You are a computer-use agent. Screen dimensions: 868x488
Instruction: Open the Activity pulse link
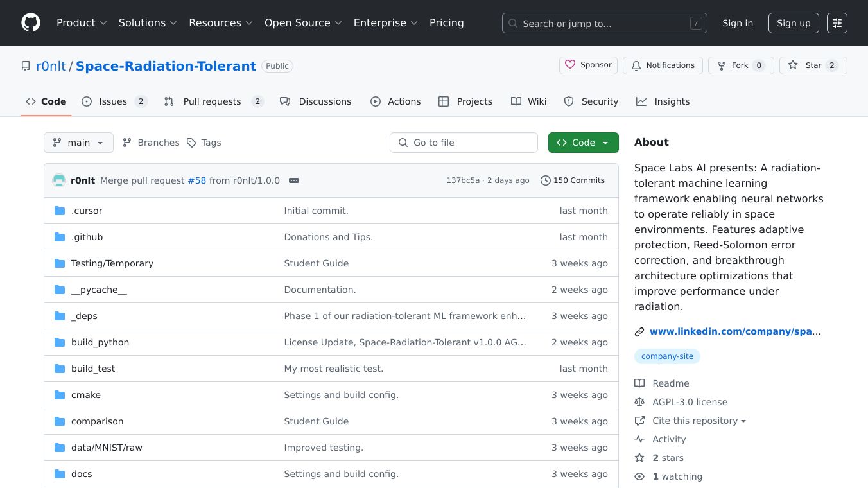[x=669, y=439]
